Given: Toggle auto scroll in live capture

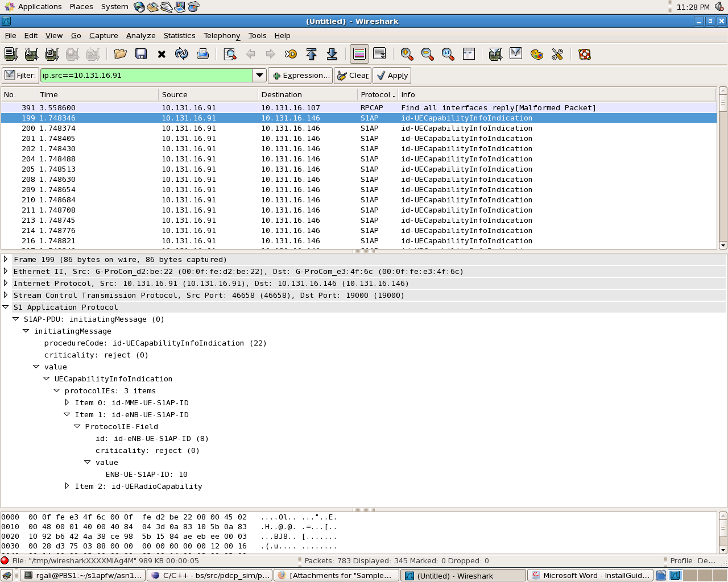Looking at the screenshot, I should [379, 54].
